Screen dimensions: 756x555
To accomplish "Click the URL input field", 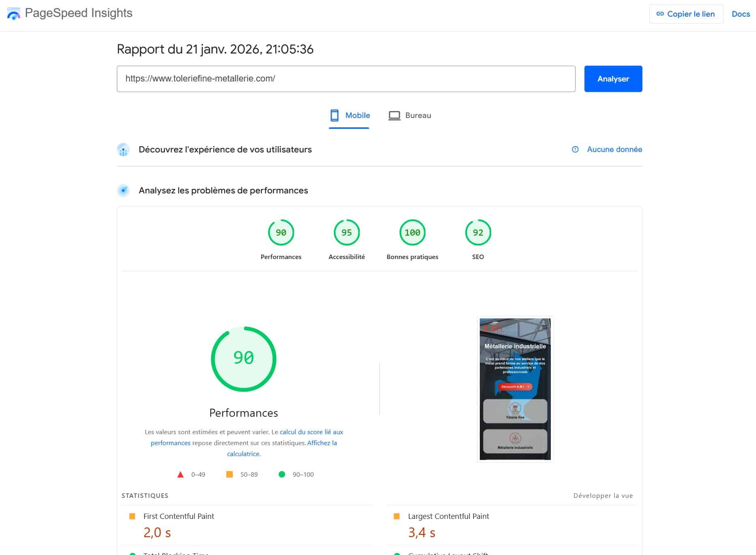I will pos(346,79).
